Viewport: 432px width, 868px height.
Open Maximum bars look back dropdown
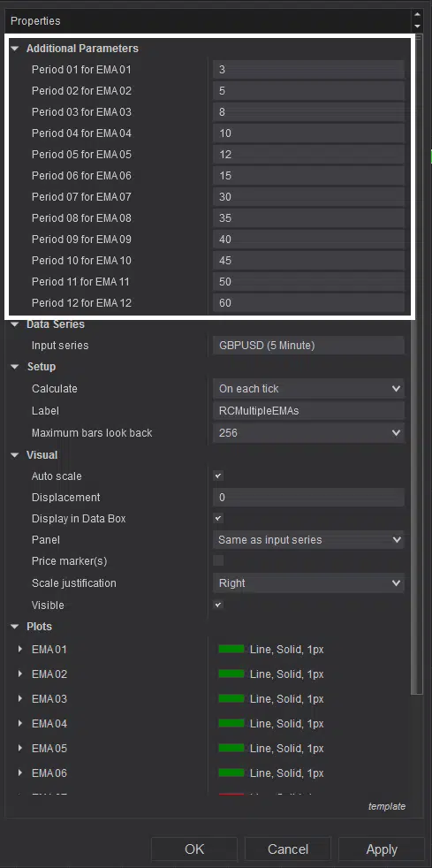(308, 433)
